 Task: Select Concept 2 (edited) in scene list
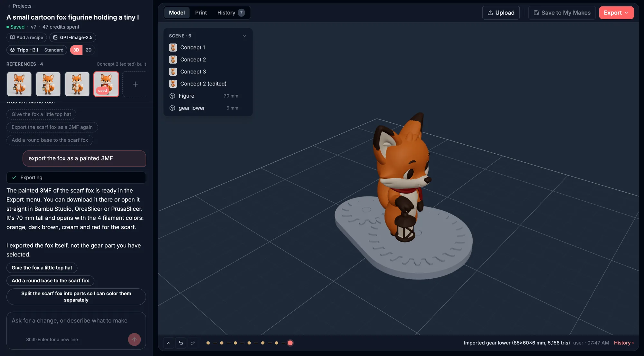click(x=208, y=84)
